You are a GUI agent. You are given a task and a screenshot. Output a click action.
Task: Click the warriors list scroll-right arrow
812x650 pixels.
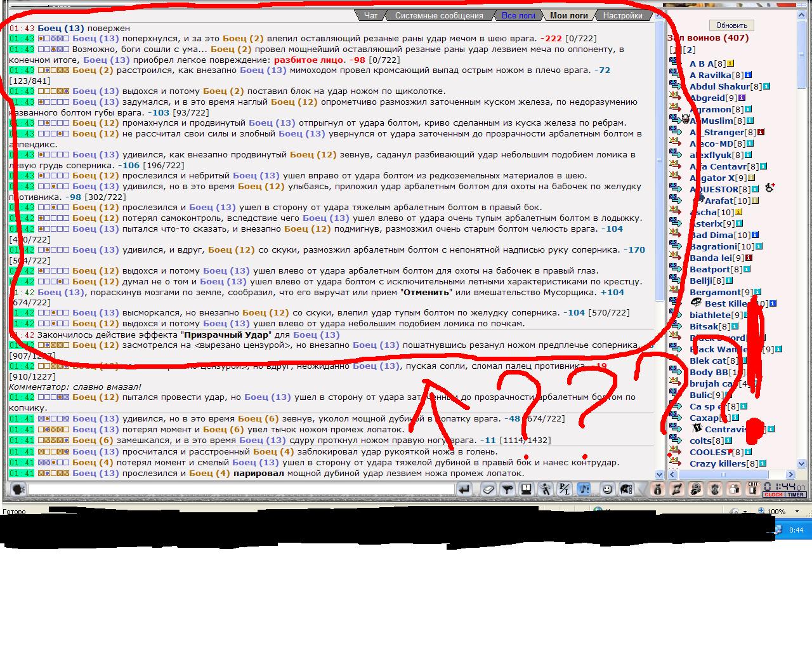point(790,474)
